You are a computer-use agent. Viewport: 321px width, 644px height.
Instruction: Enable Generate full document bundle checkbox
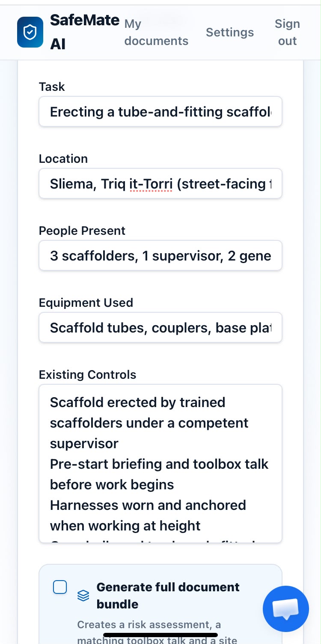pos(60,587)
